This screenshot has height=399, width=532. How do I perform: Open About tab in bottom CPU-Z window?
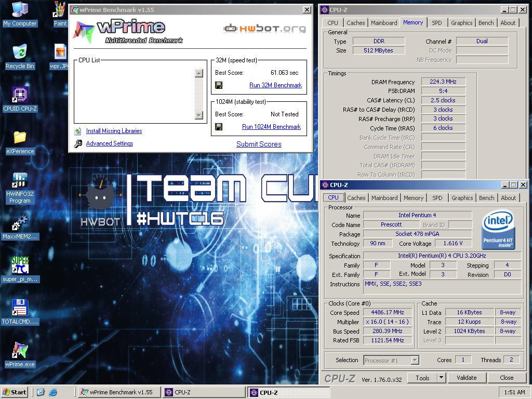508,198
